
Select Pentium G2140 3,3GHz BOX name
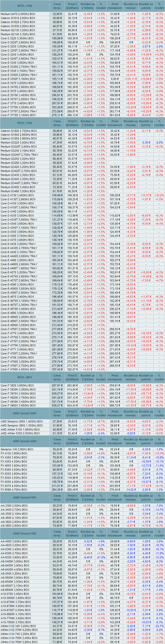pos(18,34)
